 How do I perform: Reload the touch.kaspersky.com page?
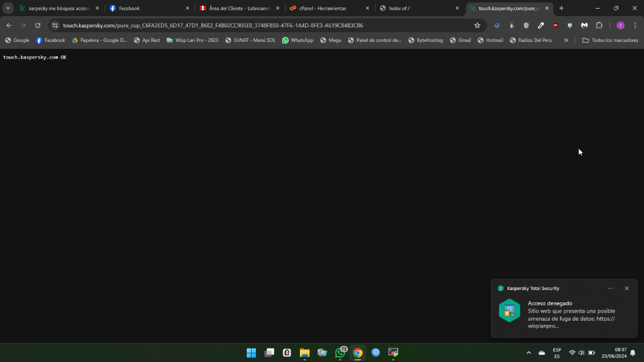pyautogui.click(x=38, y=25)
